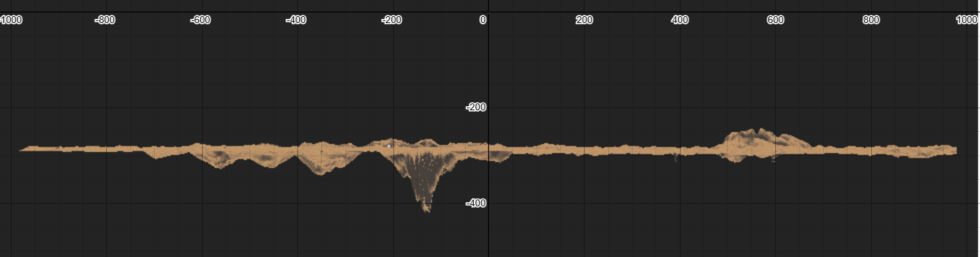Click the -200 label on the horizontal axis
Screen dimensions: 980x257
pyautogui.click(x=391, y=20)
